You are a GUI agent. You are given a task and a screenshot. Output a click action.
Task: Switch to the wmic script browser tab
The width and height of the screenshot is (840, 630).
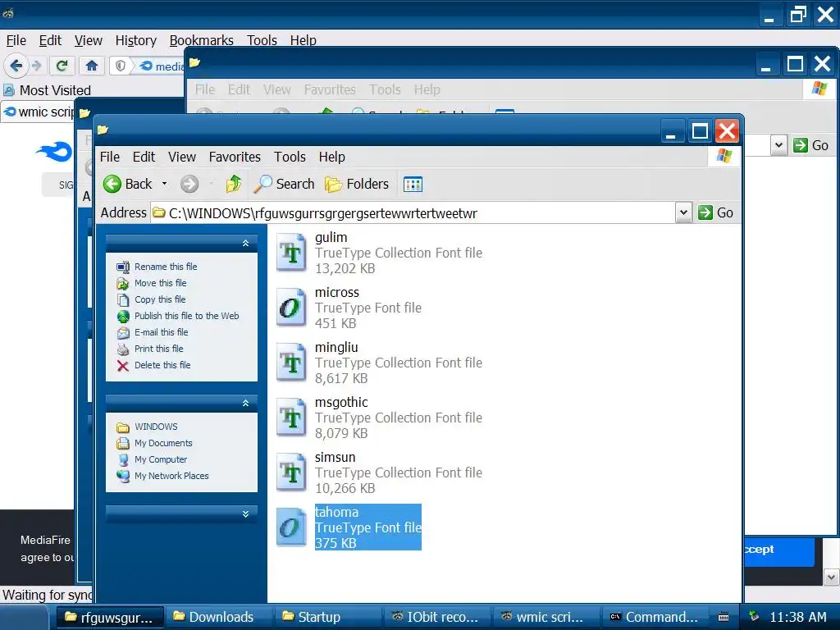point(39,112)
